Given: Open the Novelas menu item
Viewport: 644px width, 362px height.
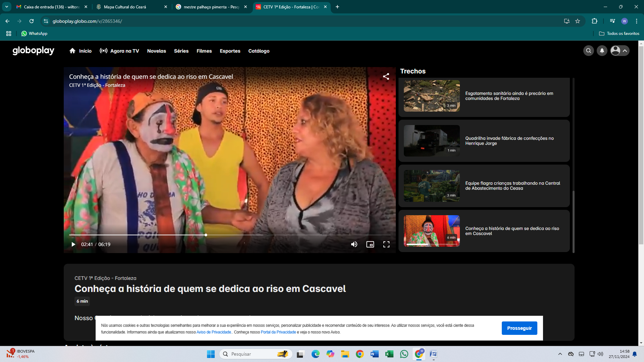Looking at the screenshot, I should (156, 51).
